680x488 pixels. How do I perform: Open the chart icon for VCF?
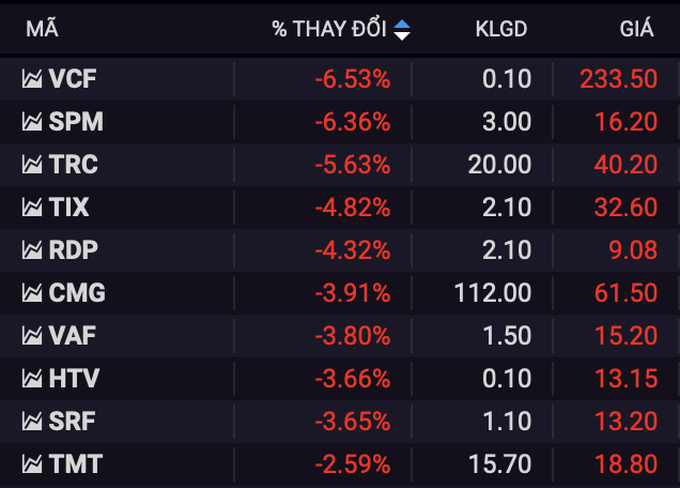(x=32, y=79)
